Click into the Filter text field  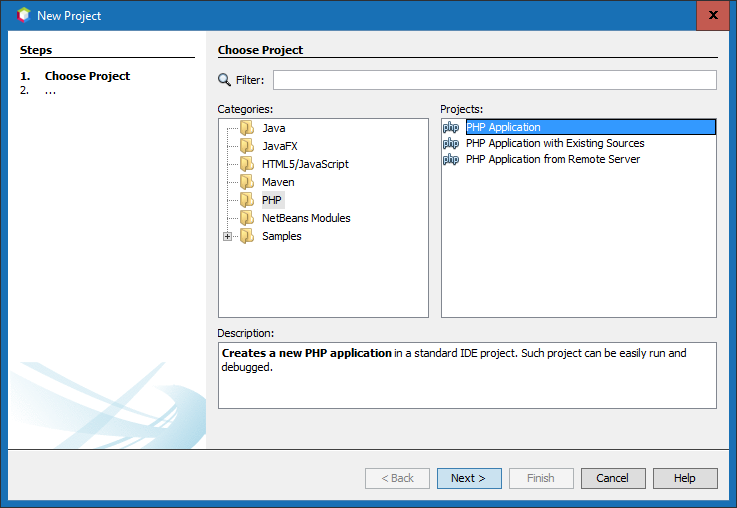point(494,80)
